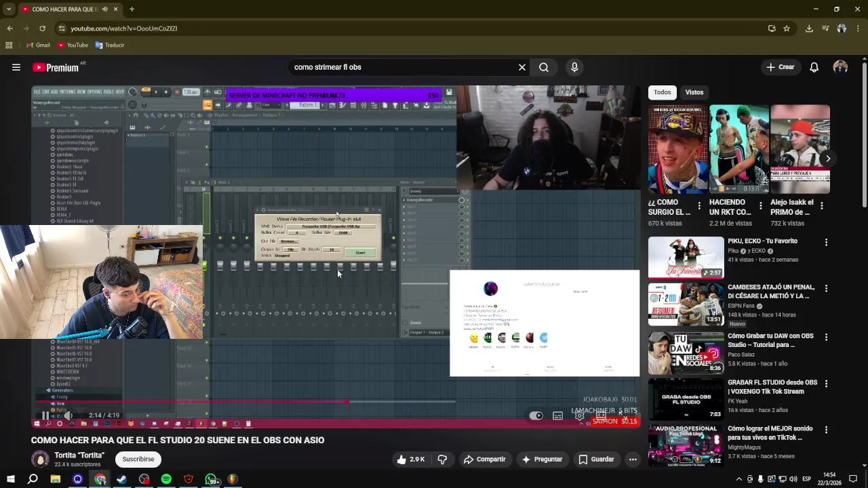Click the browser address bar URL
Viewport: 868px width, 488px height.
click(123, 28)
